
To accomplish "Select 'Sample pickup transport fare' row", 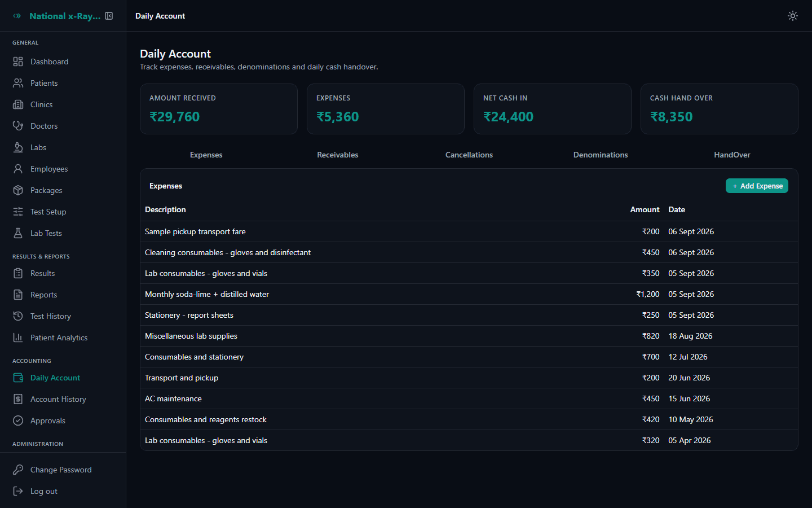I will [x=469, y=231].
